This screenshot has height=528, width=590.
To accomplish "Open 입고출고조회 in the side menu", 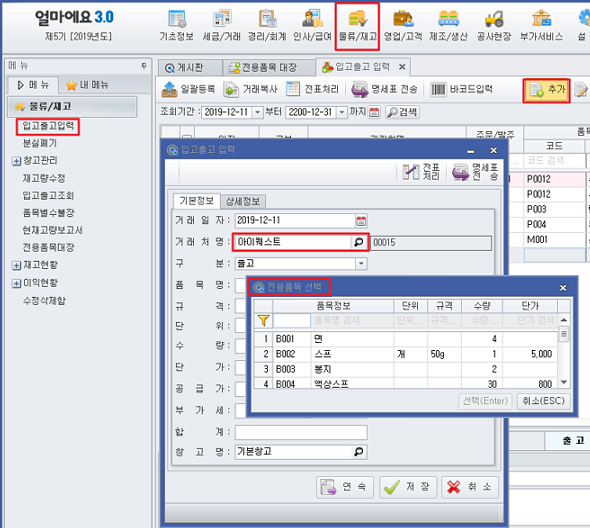I will pyautogui.click(x=48, y=195).
